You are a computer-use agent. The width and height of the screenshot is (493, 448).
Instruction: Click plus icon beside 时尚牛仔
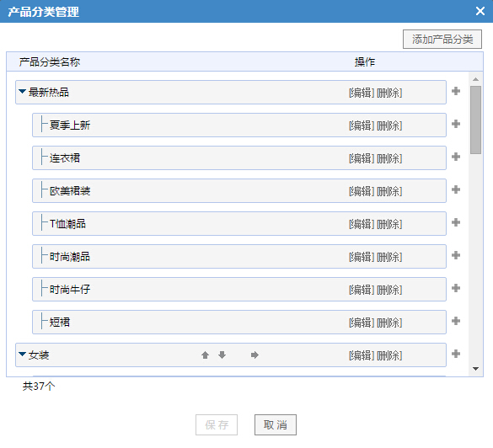click(x=456, y=288)
